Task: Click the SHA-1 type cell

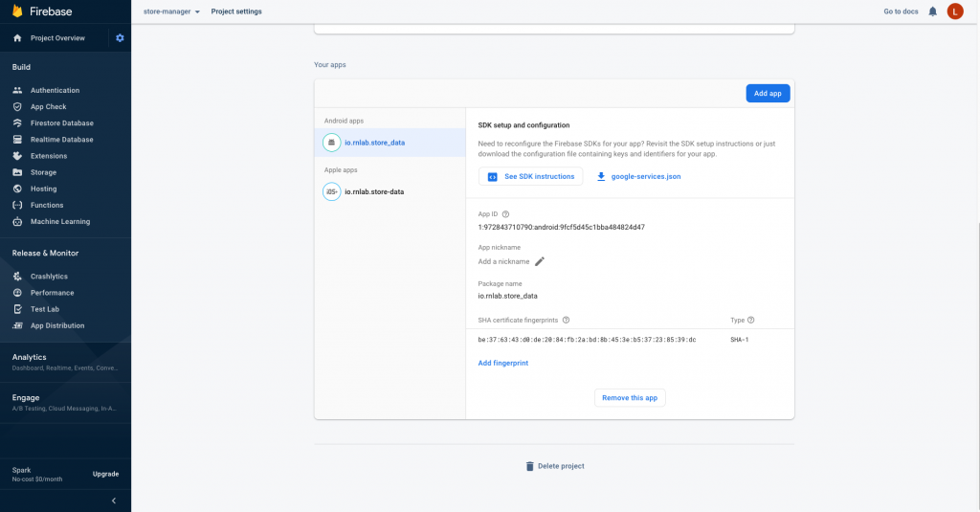Action: (x=740, y=340)
